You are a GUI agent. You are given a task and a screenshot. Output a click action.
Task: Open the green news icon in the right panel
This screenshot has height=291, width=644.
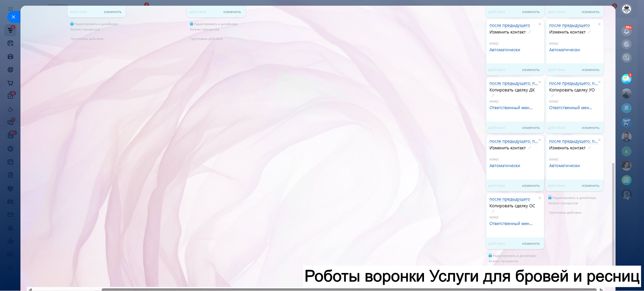click(x=626, y=180)
